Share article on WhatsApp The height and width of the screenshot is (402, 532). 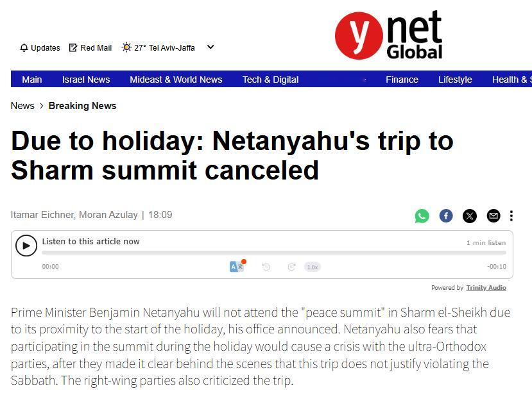(422, 216)
